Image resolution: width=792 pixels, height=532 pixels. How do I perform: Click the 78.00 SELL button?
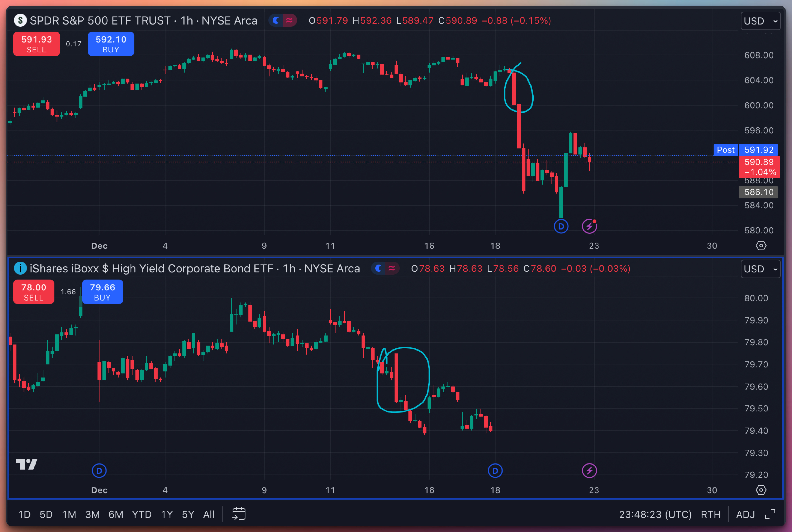pyautogui.click(x=34, y=292)
